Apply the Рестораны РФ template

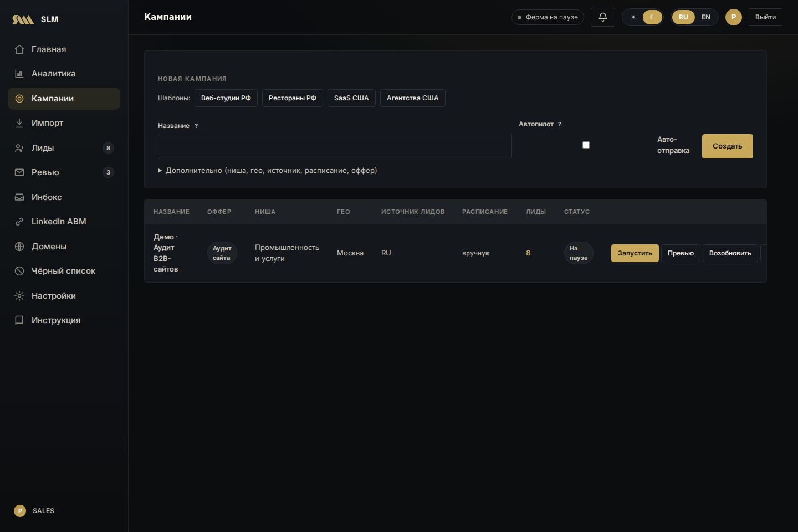click(293, 98)
